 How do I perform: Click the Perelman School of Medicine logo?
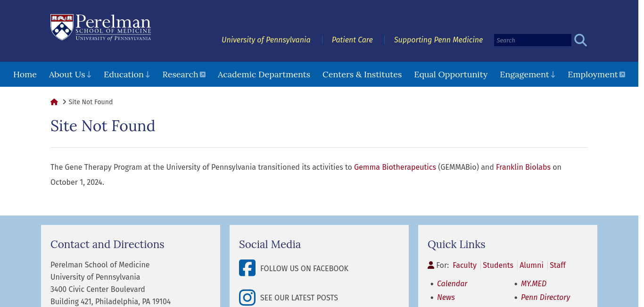click(101, 27)
